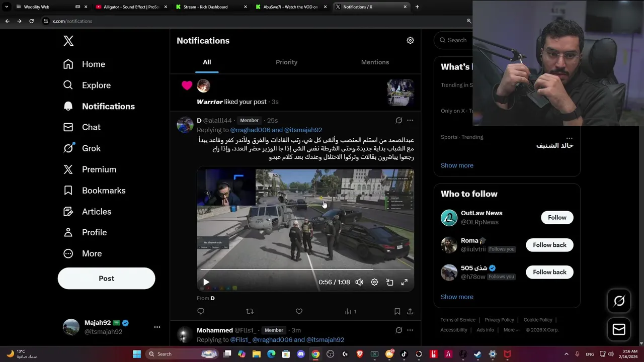Select the All notifications tab
The image size is (644, 362).
[207, 62]
